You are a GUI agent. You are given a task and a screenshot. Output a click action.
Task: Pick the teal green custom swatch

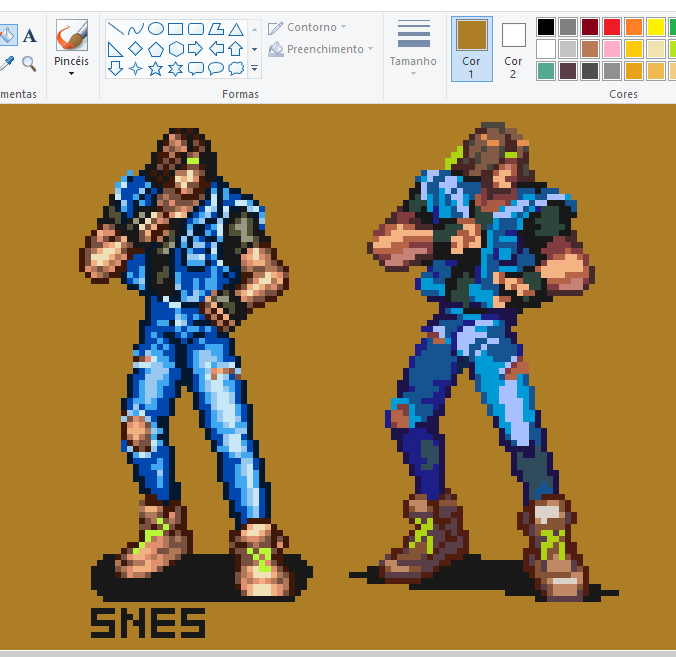pos(546,71)
